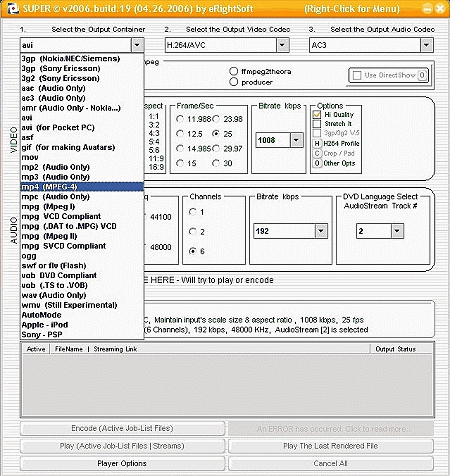Viewport: 450px width, 476px height.
Task: Pick the ogg container option
Action: 82,256
